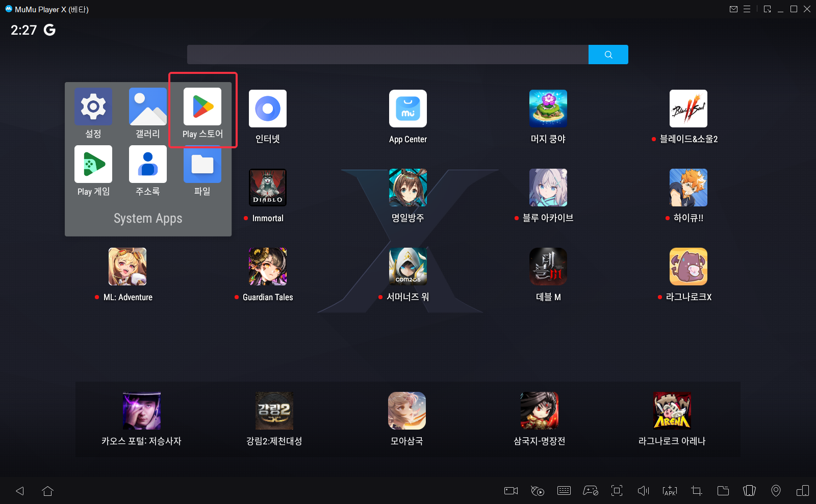
Task: Open the 주소록 contacts app
Action: pyautogui.click(x=148, y=164)
